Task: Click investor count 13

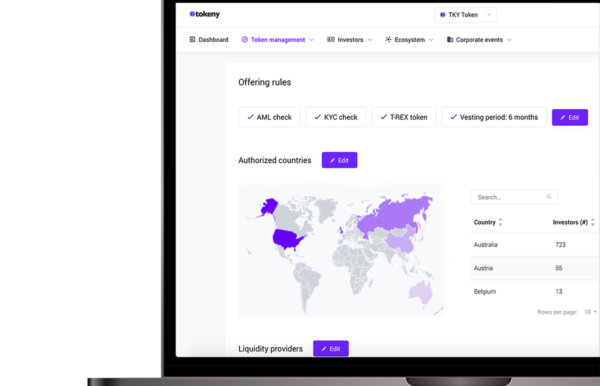Action: tap(559, 292)
